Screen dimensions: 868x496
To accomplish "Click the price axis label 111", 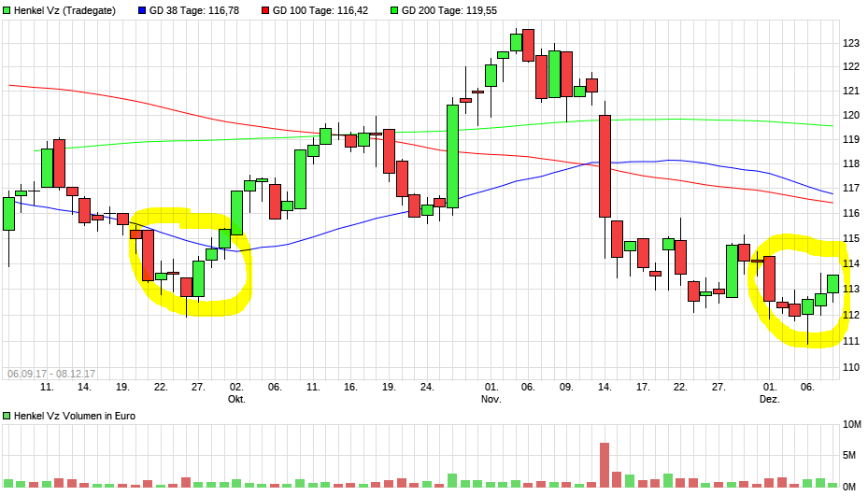I will (x=851, y=341).
